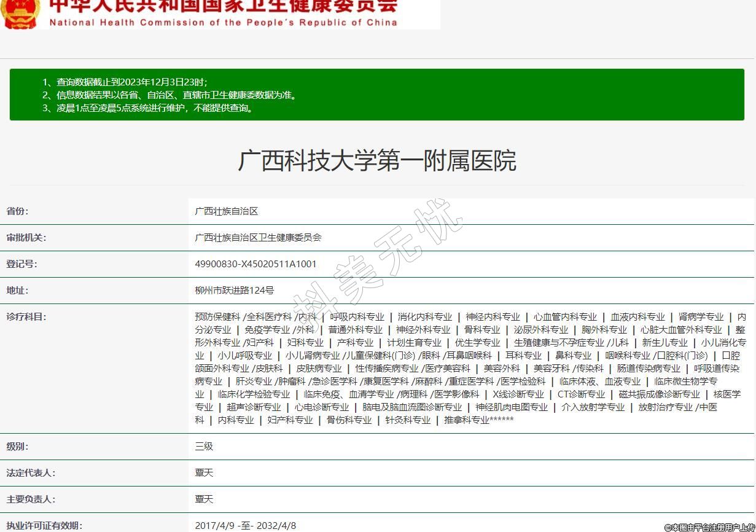Select the 诊疗科目 field label
This screenshot has height=532, width=756.
(26, 317)
